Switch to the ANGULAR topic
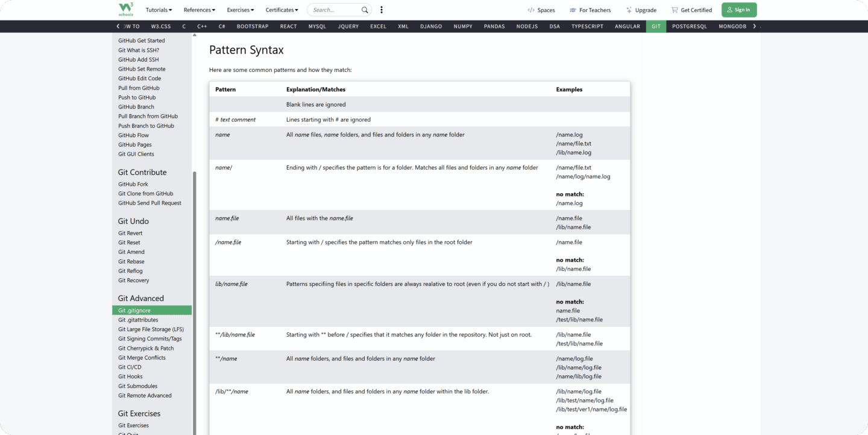This screenshot has height=435, width=868. 627,27
